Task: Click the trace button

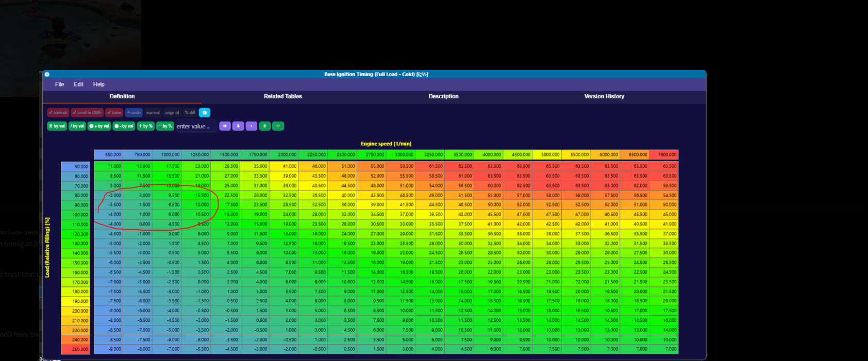Action: pos(114,113)
